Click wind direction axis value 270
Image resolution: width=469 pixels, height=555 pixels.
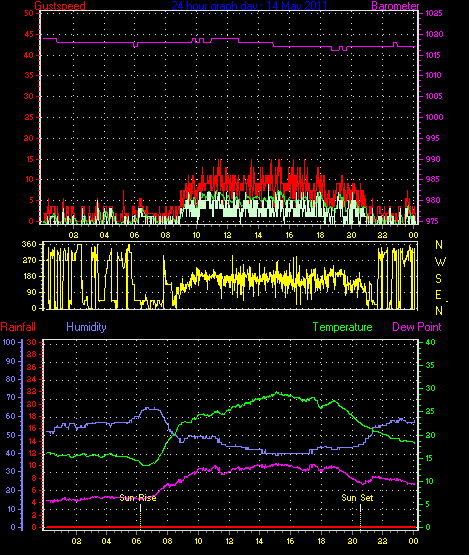point(29,261)
